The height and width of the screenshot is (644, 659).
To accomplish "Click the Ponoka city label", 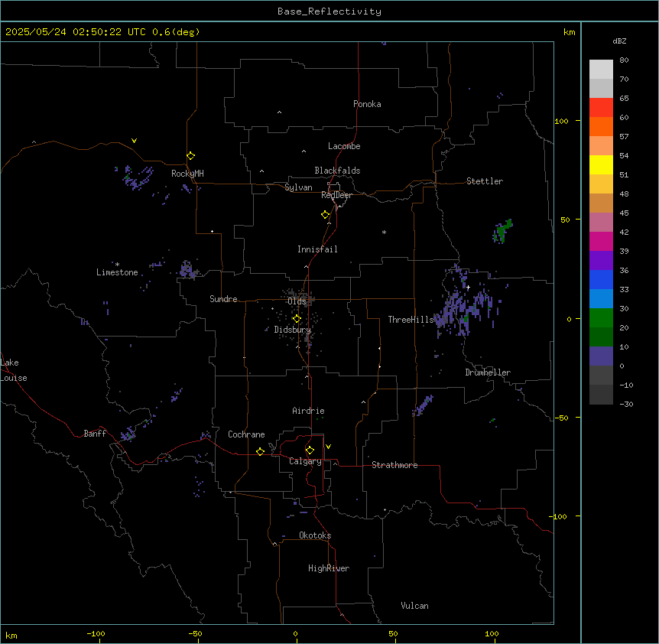I will coord(367,104).
